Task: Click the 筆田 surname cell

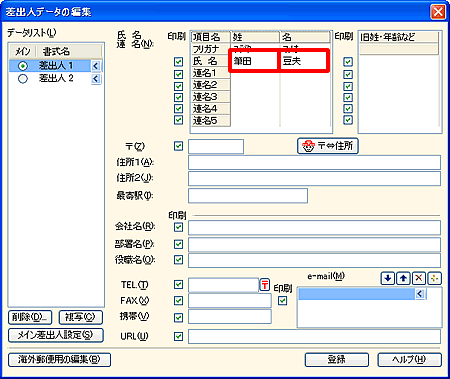Action: (x=255, y=61)
